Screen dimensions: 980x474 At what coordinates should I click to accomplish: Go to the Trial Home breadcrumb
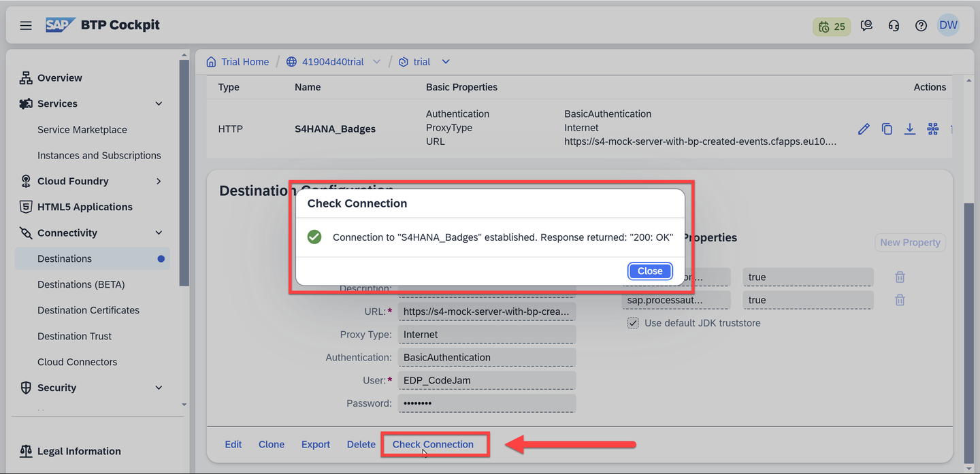[x=245, y=62]
